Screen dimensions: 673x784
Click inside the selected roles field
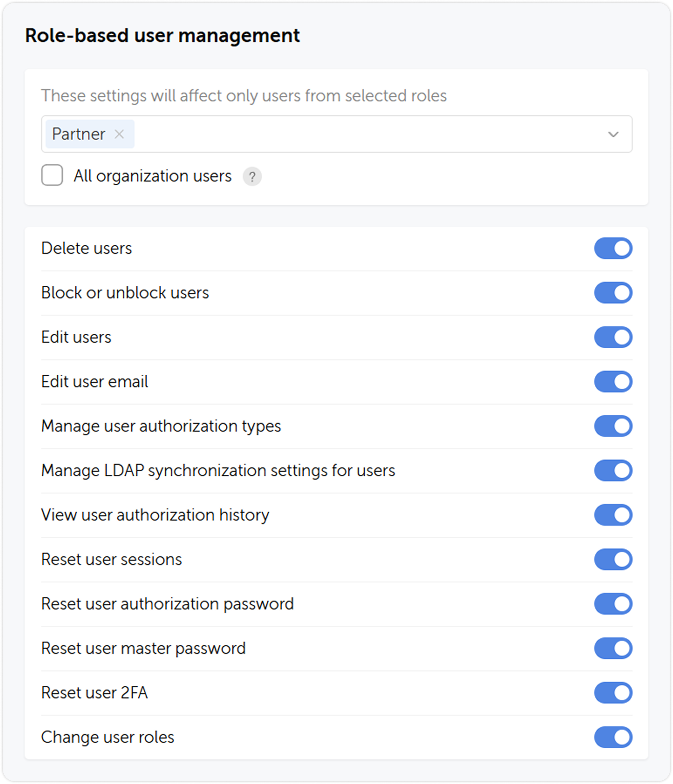click(x=336, y=134)
